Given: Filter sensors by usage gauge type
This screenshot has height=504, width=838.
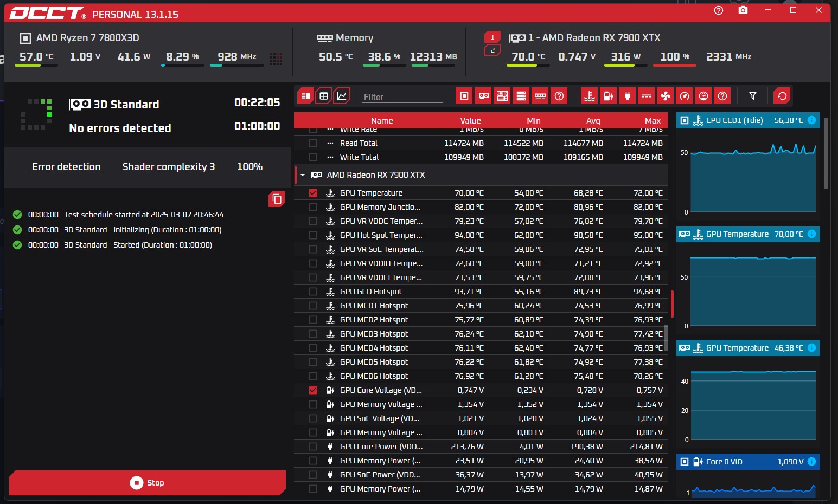Looking at the screenshot, I should [x=703, y=96].
